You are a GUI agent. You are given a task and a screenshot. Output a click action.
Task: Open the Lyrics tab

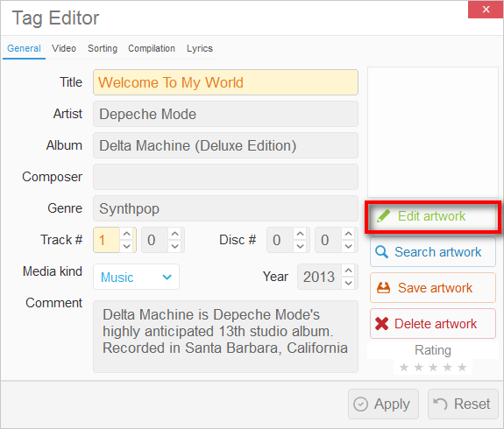coord(200,48)
